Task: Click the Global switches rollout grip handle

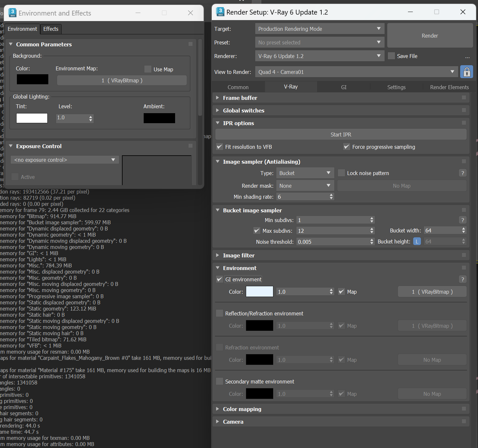Action: [464, 110]
